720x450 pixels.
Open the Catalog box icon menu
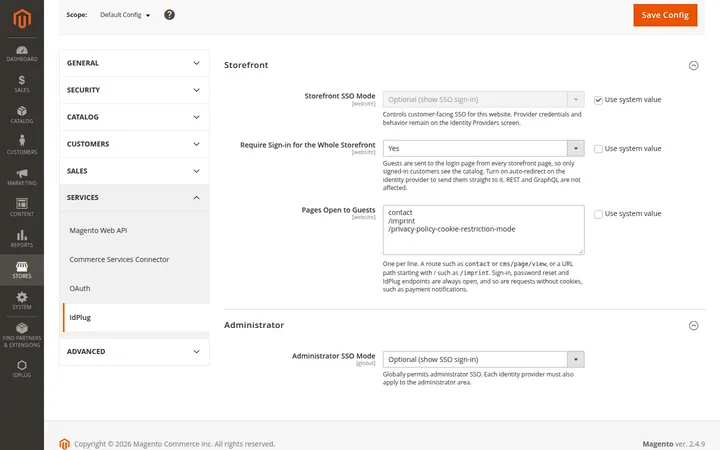(22, 115)
